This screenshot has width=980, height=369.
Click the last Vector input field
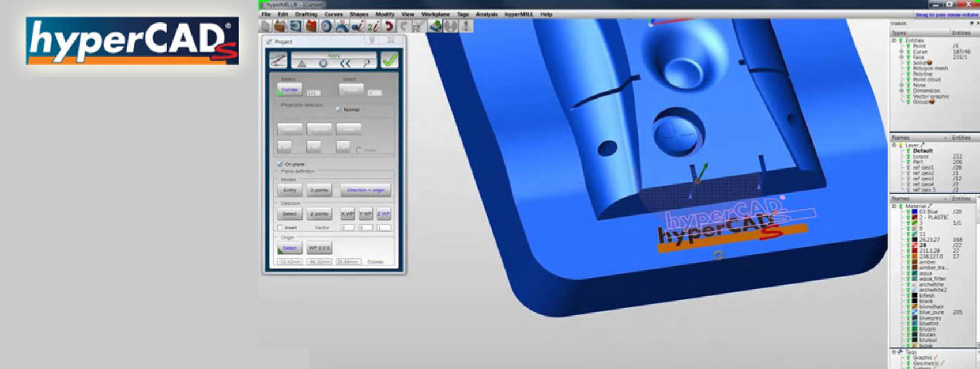point(383,228)
